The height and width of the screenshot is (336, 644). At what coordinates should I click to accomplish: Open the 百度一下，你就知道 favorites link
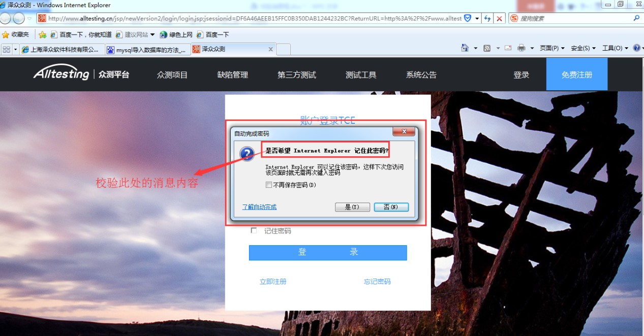click(x=81, y=35)
